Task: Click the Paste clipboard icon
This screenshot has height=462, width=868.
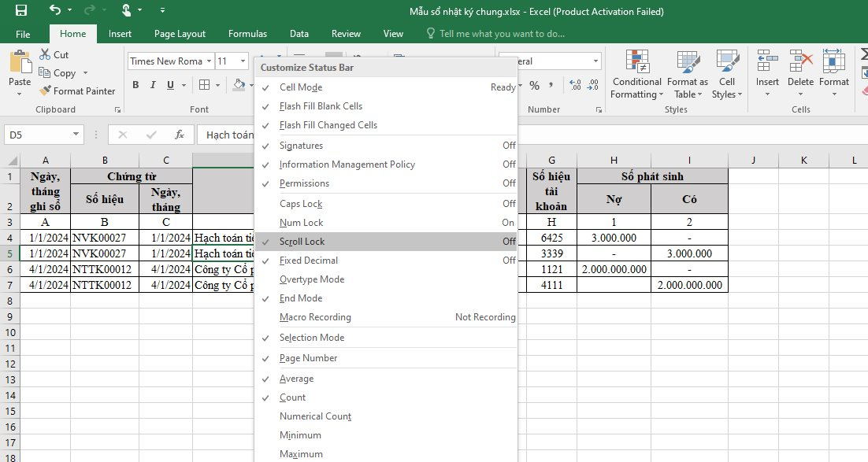Action: pyautogui.click(x=20, y=63)
